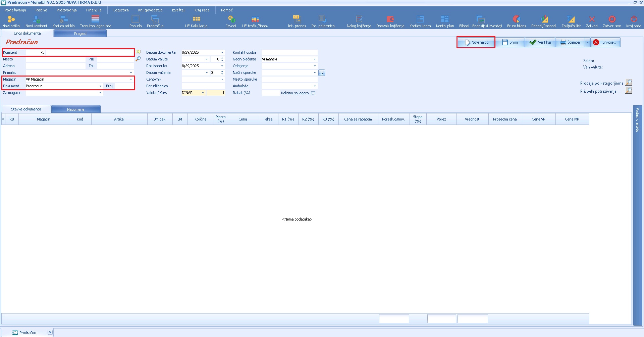Click the Štampa print button

pos(570,42)
